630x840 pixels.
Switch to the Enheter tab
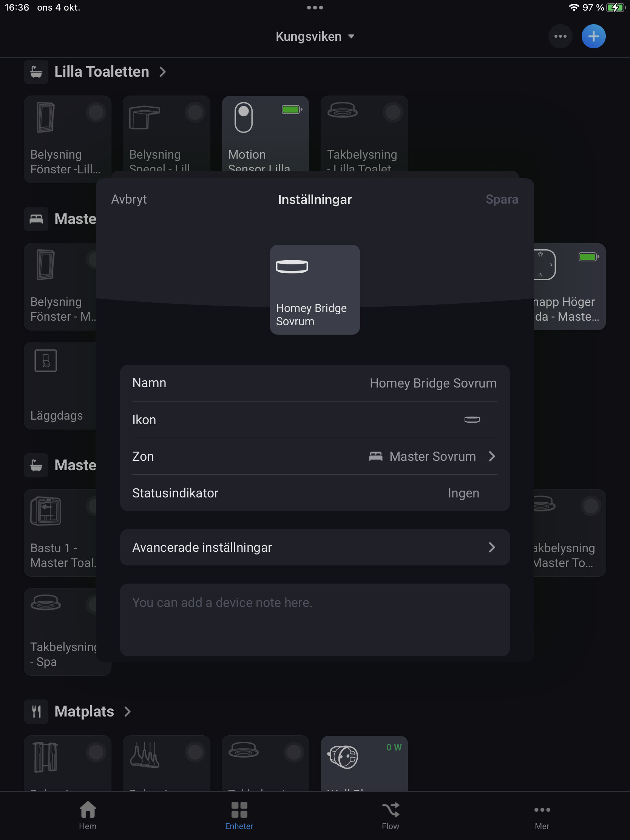point(239,815)
